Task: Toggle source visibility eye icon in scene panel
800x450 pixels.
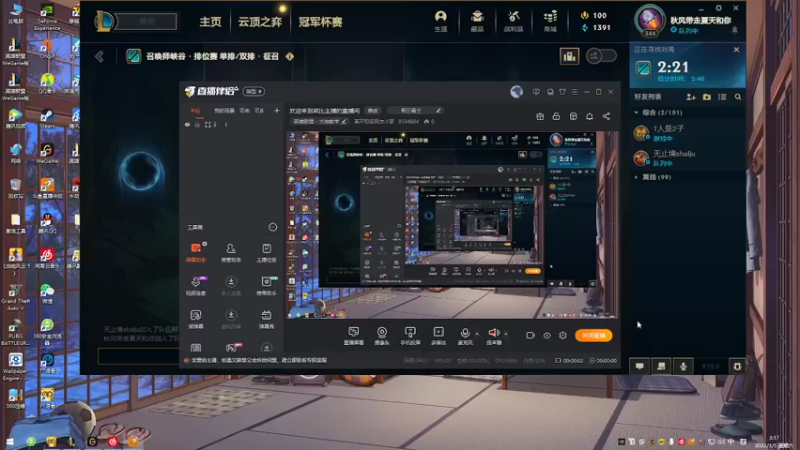Action: point(187,124)
